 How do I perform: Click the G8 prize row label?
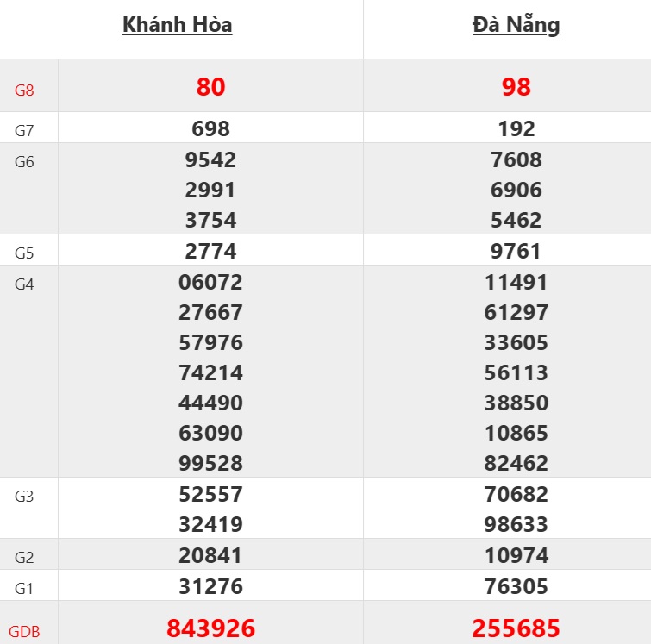(24, 90)
